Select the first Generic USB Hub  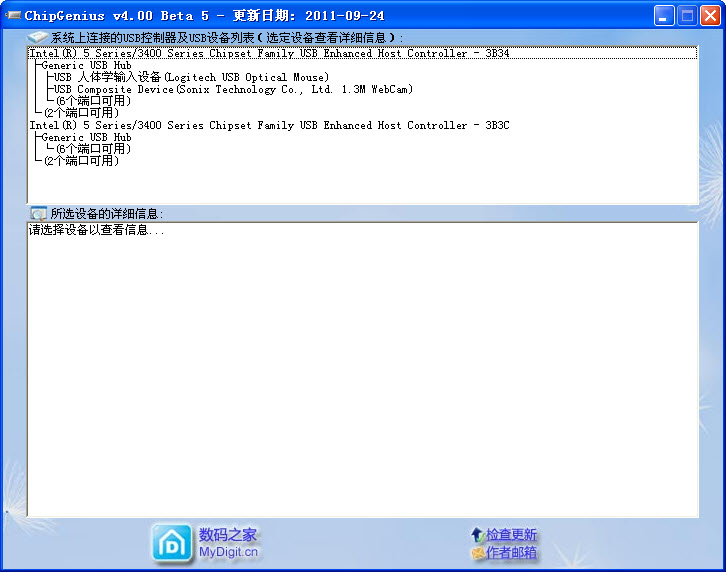point(86,66)
